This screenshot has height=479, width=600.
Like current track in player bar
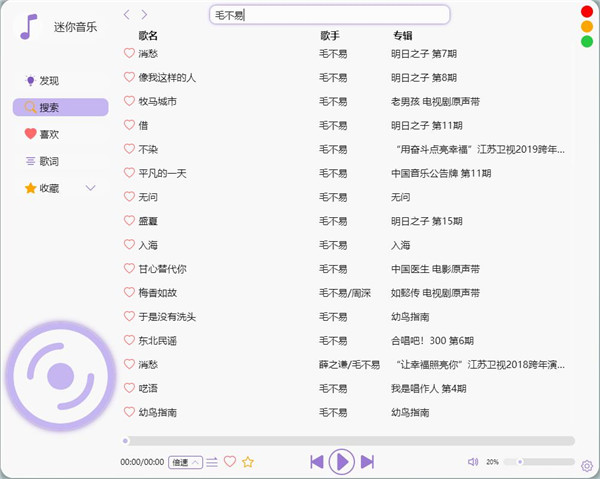pyautogui.click(x=230, y=461)
